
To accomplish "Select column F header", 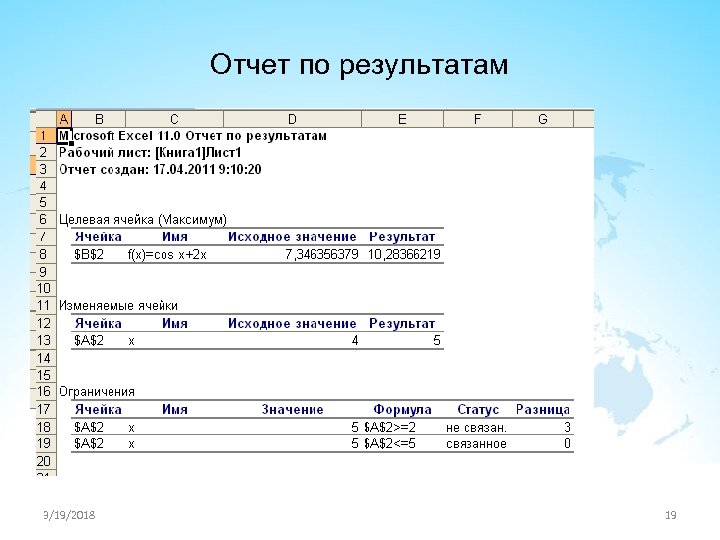I will (x=478, y=119).
